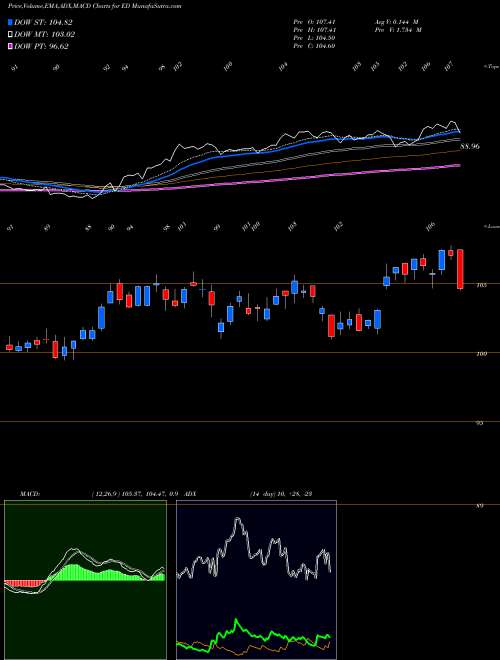Click the MACD panel heading
Image resolution: width=500 pixels, height=660 pixels.
click(x=29, y=493)
